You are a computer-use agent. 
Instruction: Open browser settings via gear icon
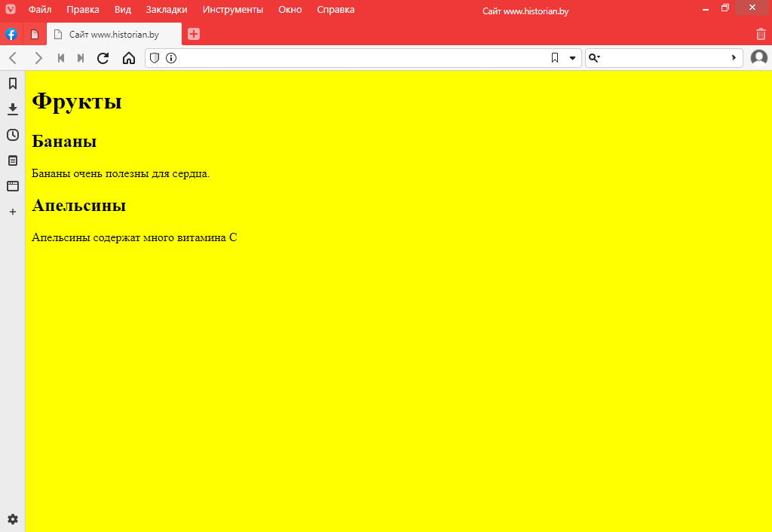pos(13,519)
